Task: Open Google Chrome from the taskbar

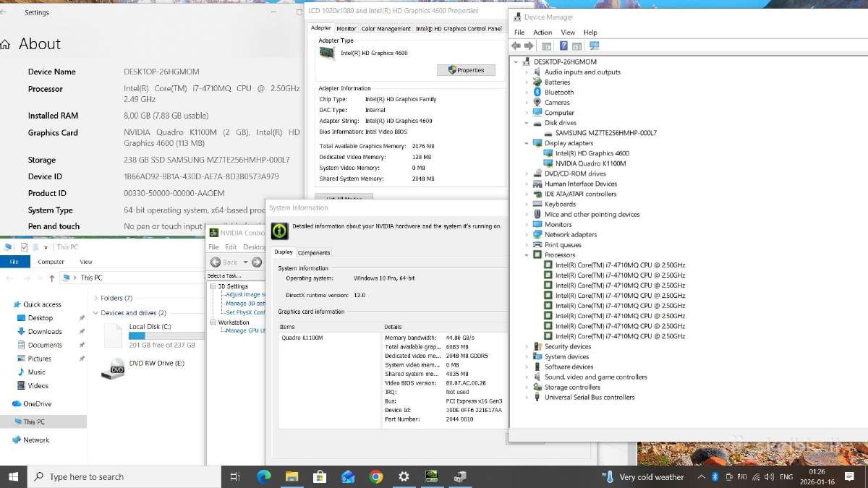Action: coord(375,476)
